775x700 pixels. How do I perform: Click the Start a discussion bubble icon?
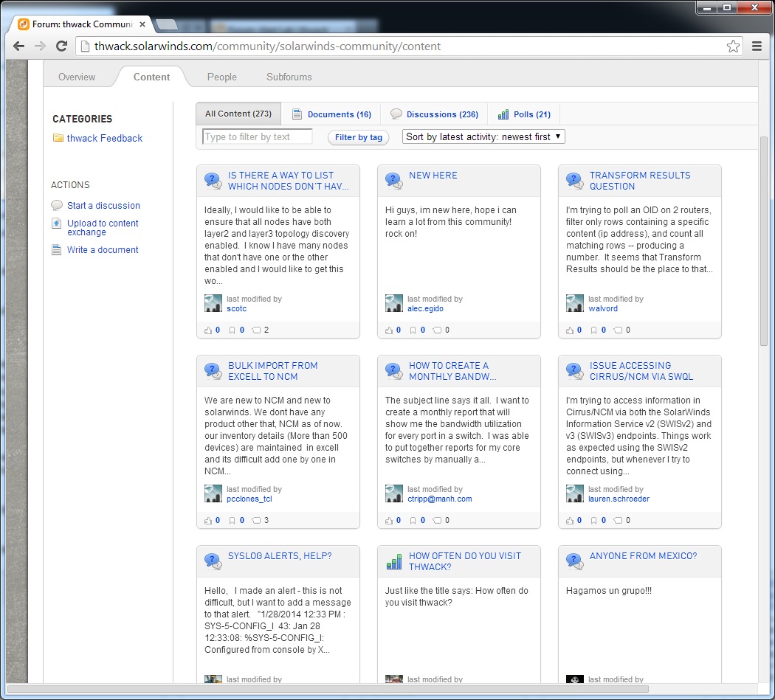pyautogui.click(x=57, y=205)
